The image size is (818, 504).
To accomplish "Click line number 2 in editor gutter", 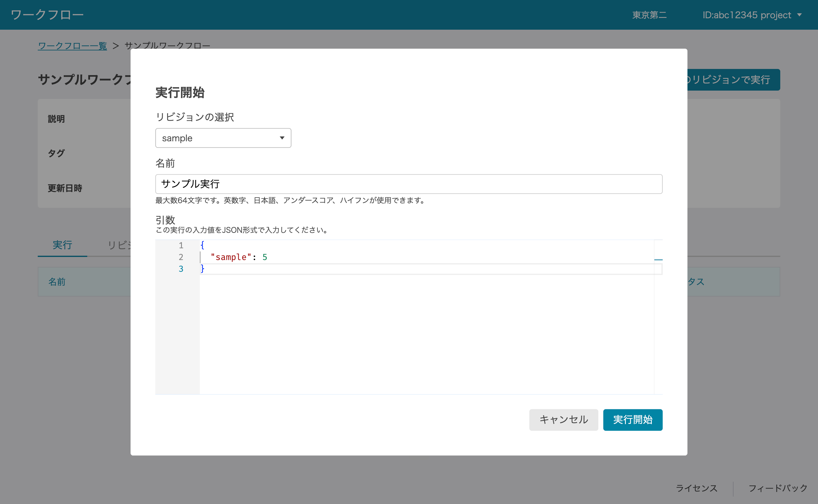I will coord(181,257).
